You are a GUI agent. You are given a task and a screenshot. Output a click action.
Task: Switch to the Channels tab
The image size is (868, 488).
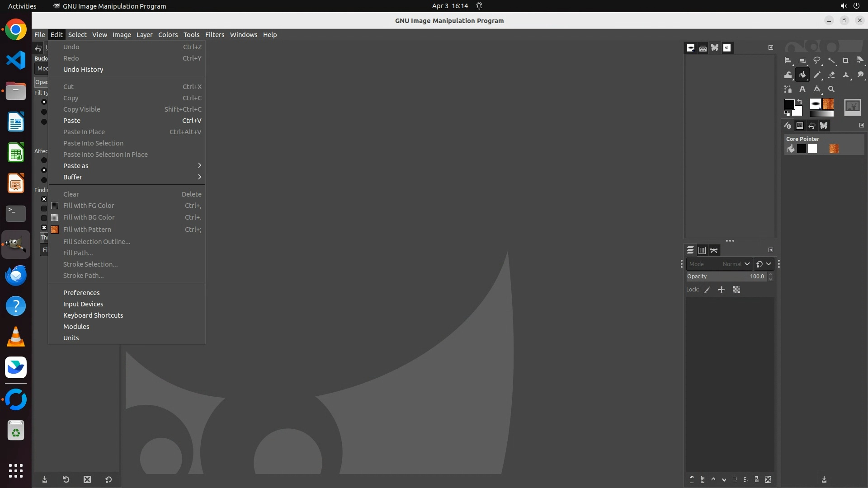(702, 250)
